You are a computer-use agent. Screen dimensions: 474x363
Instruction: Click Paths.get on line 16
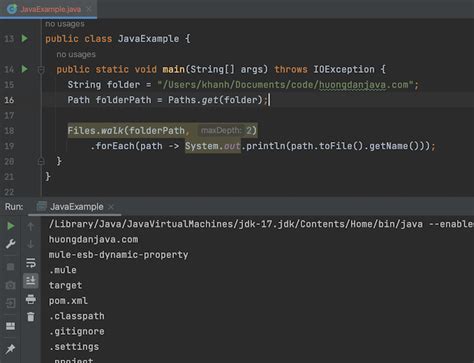[x=193, y=100]
